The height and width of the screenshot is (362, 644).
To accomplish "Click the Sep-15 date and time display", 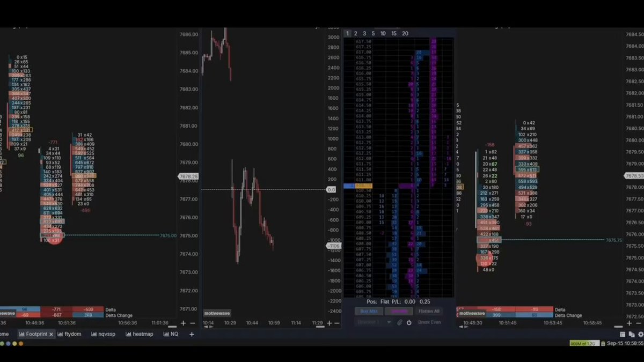I will pos(625,343).
